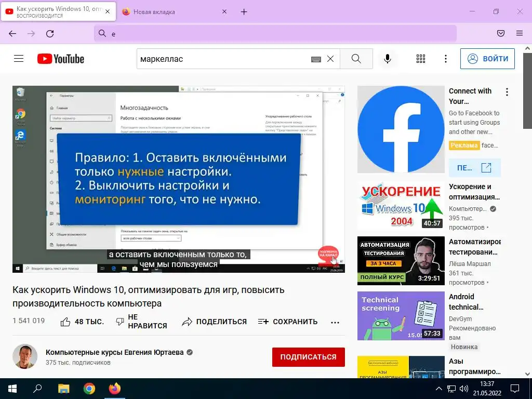Click the DevGym channel name

click(460, 319)
